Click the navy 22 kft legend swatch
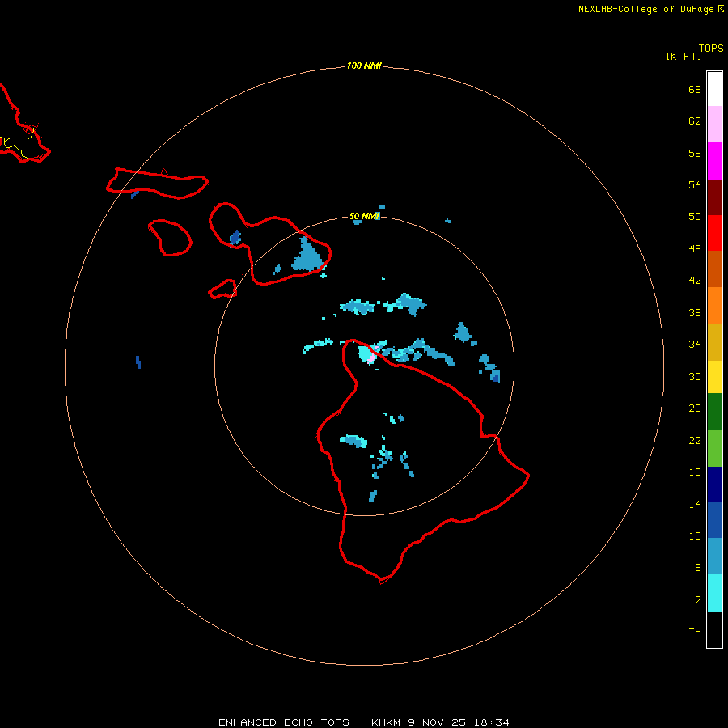This screenshot has height=728, width=728. 714,485
